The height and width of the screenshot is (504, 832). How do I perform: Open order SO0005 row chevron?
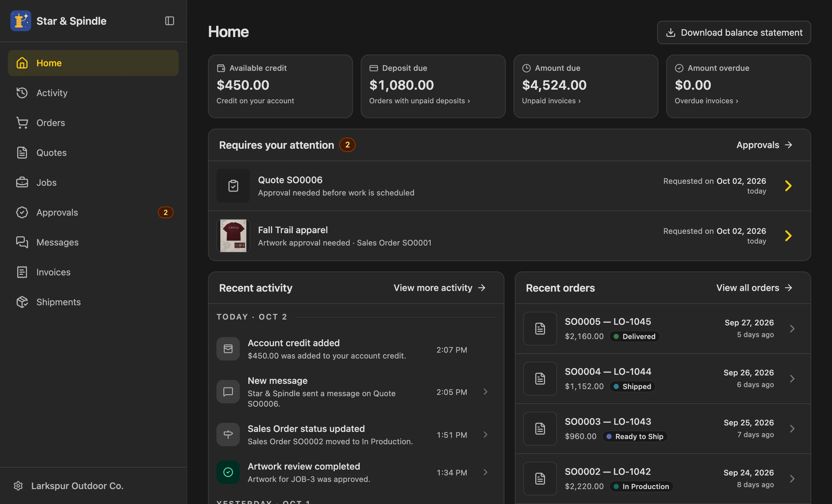(792, 329)
